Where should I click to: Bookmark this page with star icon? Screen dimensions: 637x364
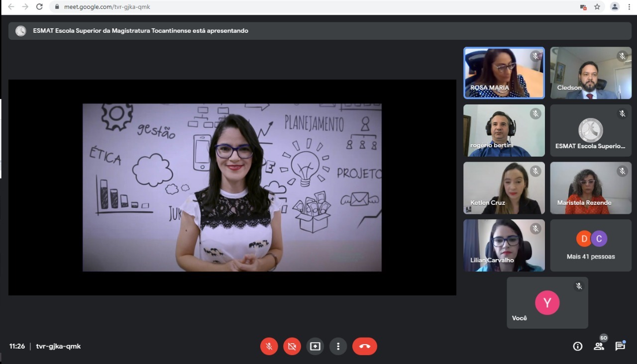tap(597, 7)
